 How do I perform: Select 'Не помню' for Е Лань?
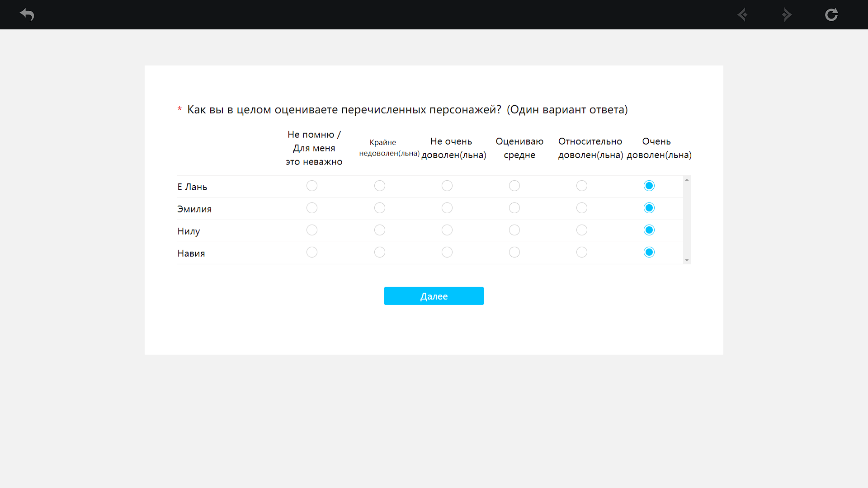coord(312,186)
